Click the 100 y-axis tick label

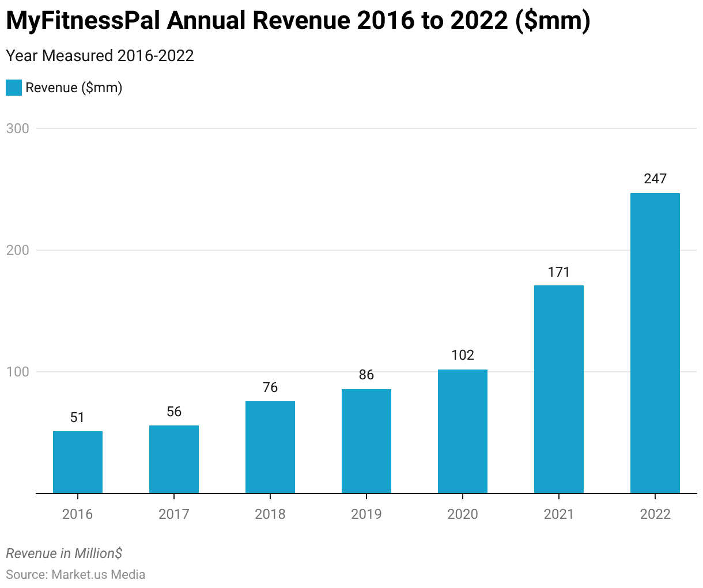coord(17,372)
